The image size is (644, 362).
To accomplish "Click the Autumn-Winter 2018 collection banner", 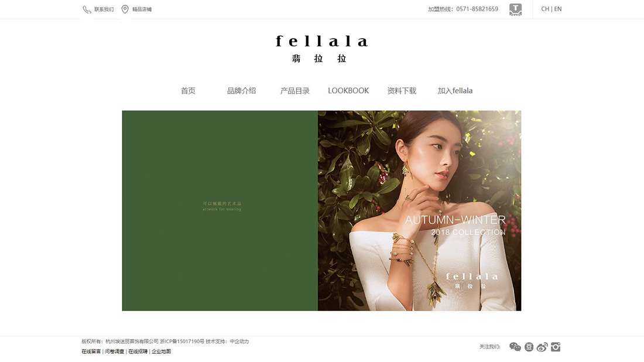I will (x=321, y=210).
